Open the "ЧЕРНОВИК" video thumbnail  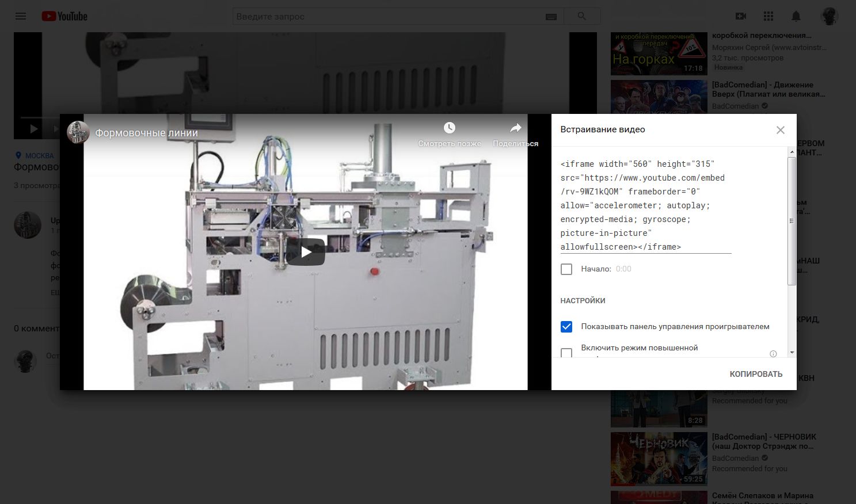point(659,459)
